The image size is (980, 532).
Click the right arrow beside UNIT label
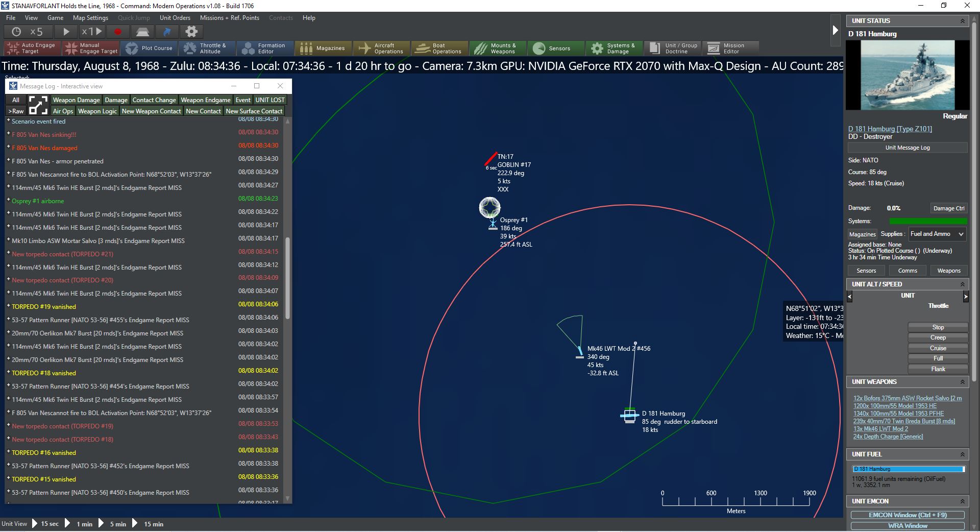point(965,296)
